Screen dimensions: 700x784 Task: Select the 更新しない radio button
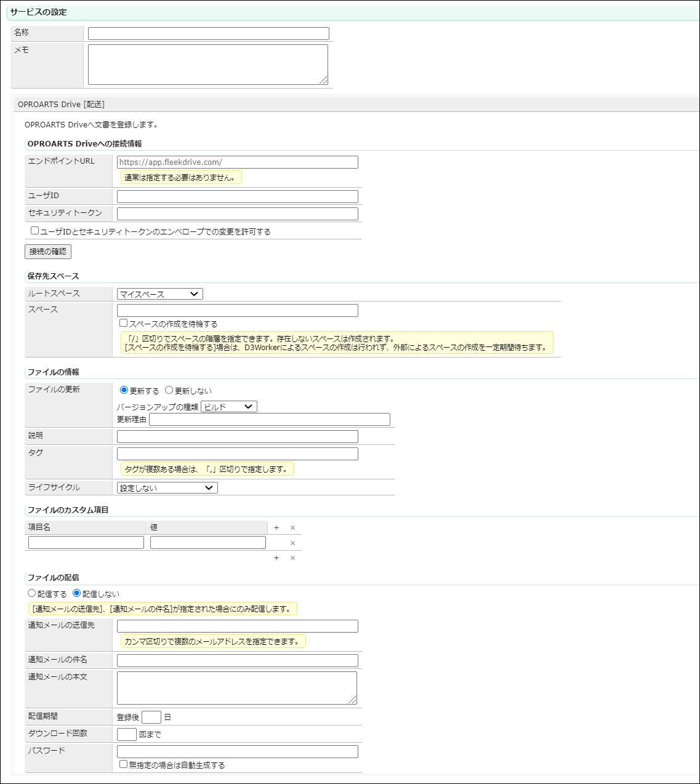(169, 390)
